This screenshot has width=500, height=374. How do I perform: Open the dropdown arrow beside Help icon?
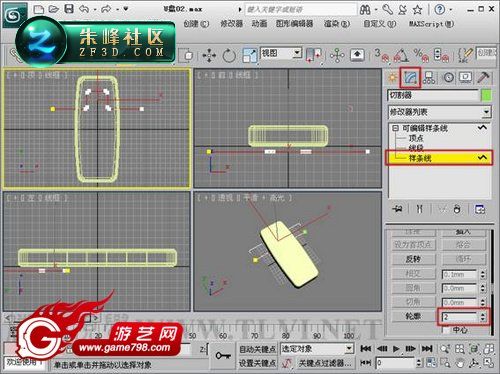451,9
